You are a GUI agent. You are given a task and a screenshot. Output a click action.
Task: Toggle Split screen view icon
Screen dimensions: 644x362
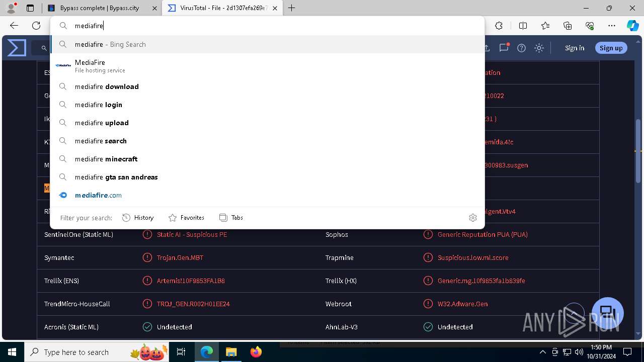523,26
